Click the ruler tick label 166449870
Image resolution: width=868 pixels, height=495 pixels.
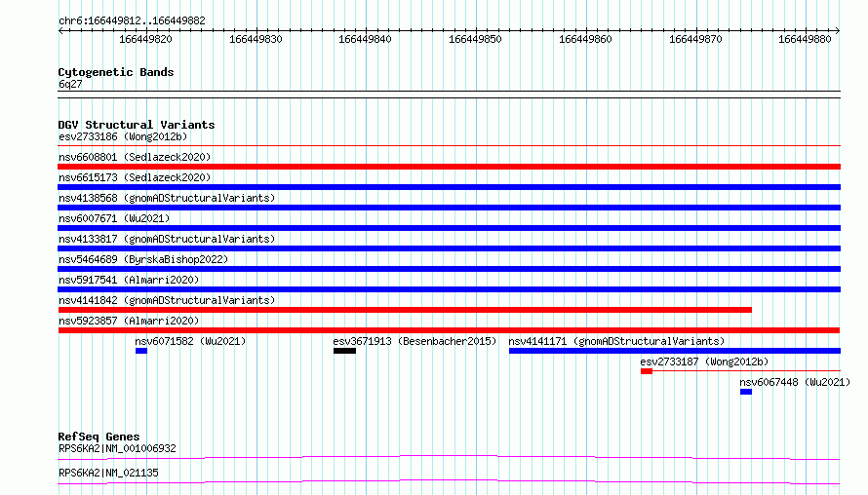click(x=695, y=39)
